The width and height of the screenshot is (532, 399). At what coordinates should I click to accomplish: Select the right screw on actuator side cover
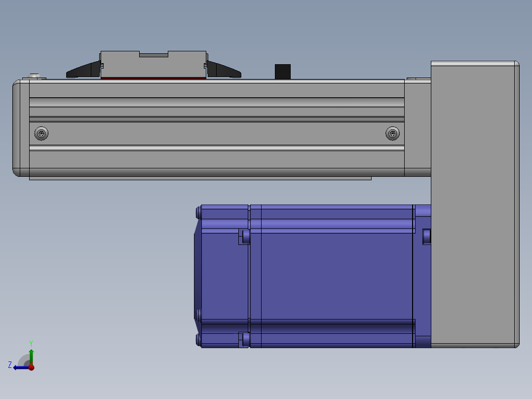(392, 133)
